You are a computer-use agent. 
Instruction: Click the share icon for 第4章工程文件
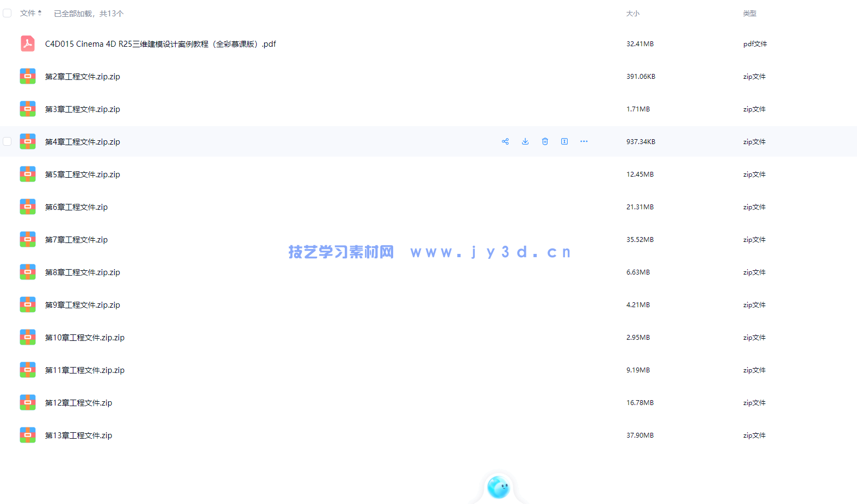tap(505, 141)
